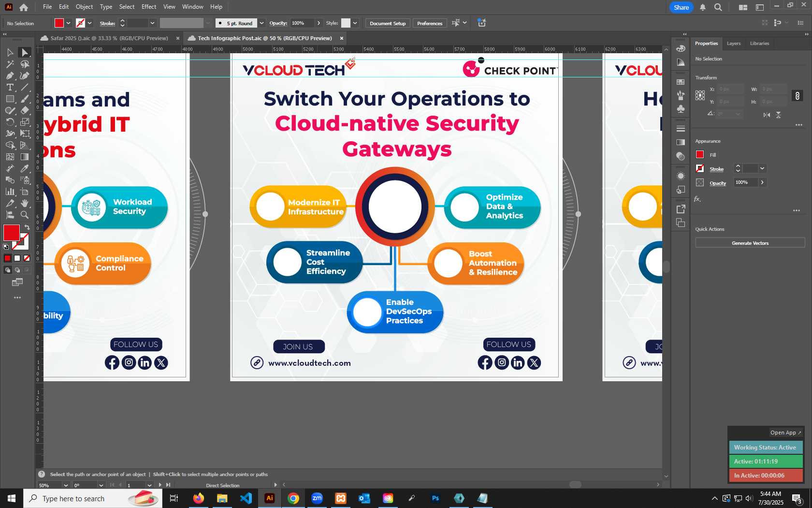Select the Mesh tool
Screen dimensions: 812x508
tap(10, 157)
